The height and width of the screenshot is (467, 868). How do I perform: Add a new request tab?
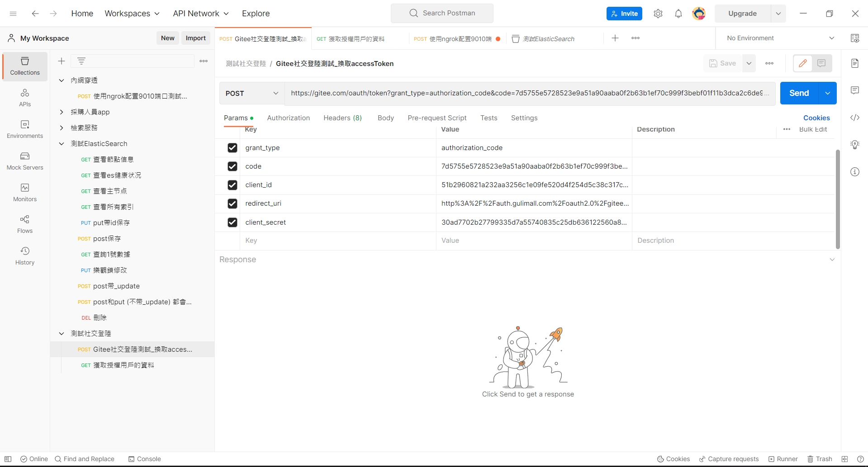click(x=615, y=38)
